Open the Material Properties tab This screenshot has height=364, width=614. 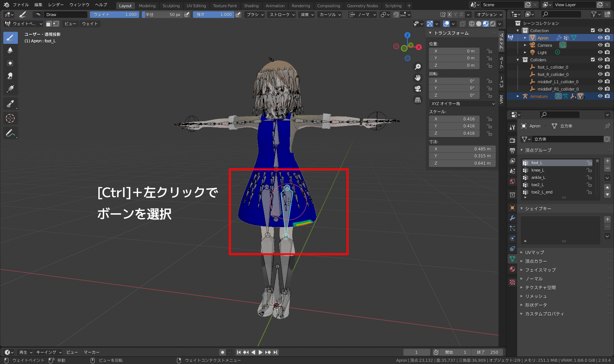512,269
